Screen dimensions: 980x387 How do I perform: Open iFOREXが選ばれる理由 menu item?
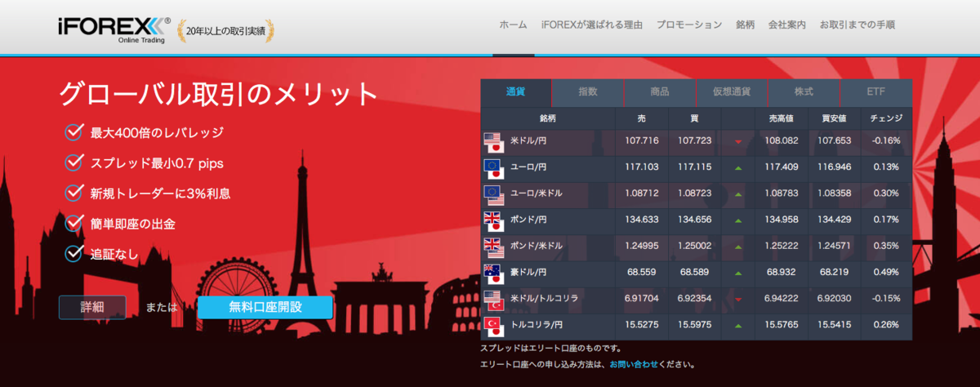point(592,25)
